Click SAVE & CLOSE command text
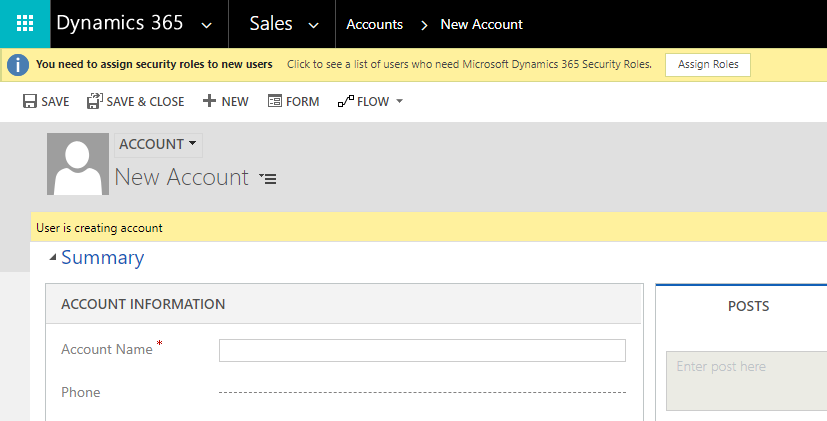This screenshot has width=827, height=421. tap(145, 102)
